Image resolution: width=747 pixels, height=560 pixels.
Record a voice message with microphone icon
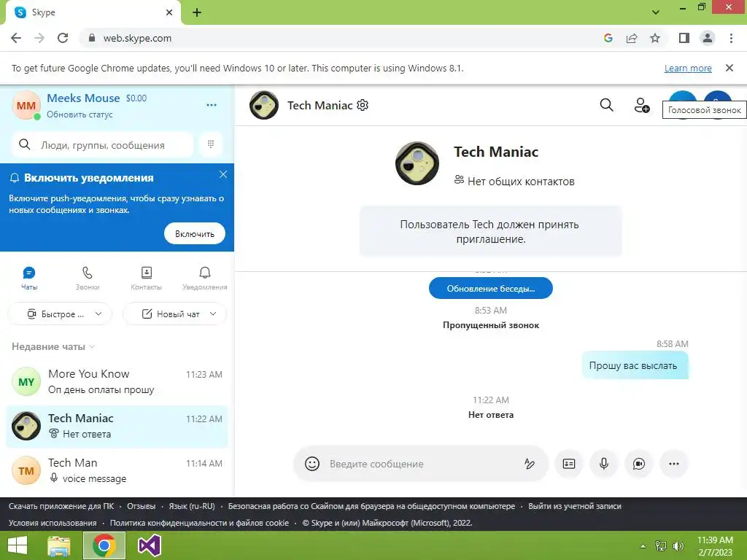pos(603,464)
